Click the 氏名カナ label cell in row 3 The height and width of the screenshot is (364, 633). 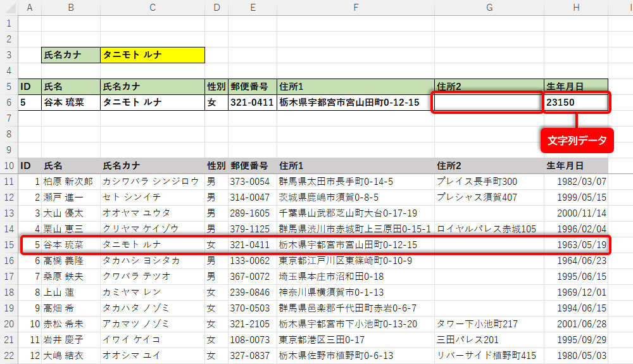tap(70, 55)
